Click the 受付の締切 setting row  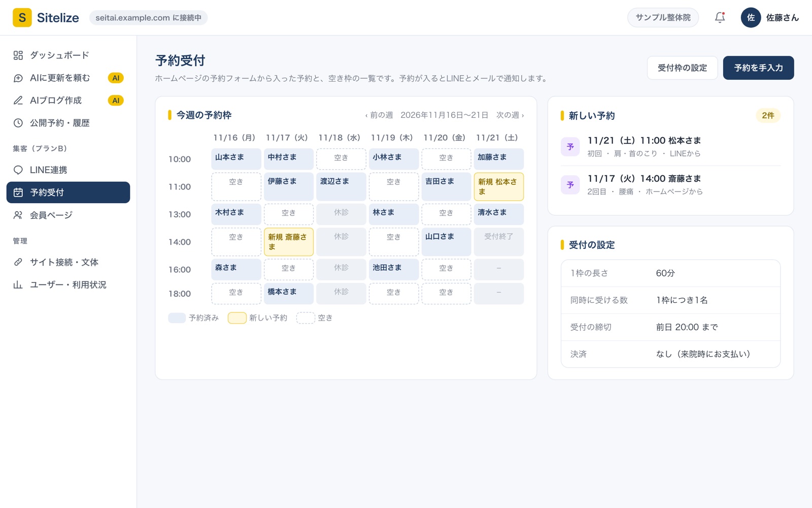[x=670, y=327]
